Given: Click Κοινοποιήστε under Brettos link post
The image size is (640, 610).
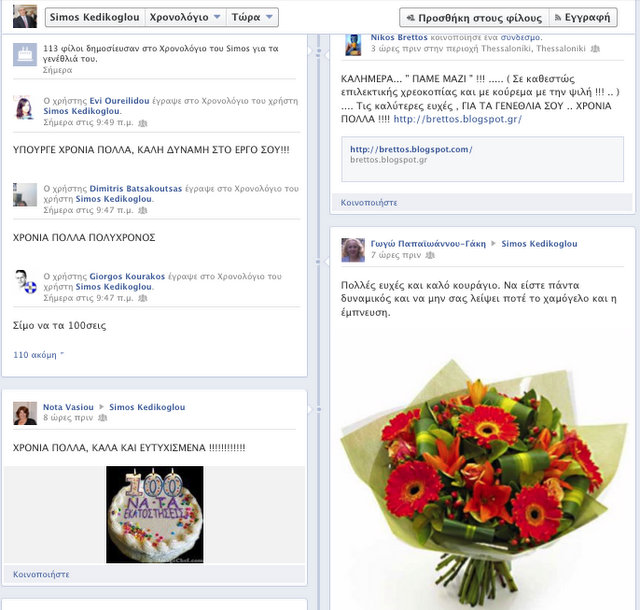Looking at the screenshot, I should (x=369, y=203).
